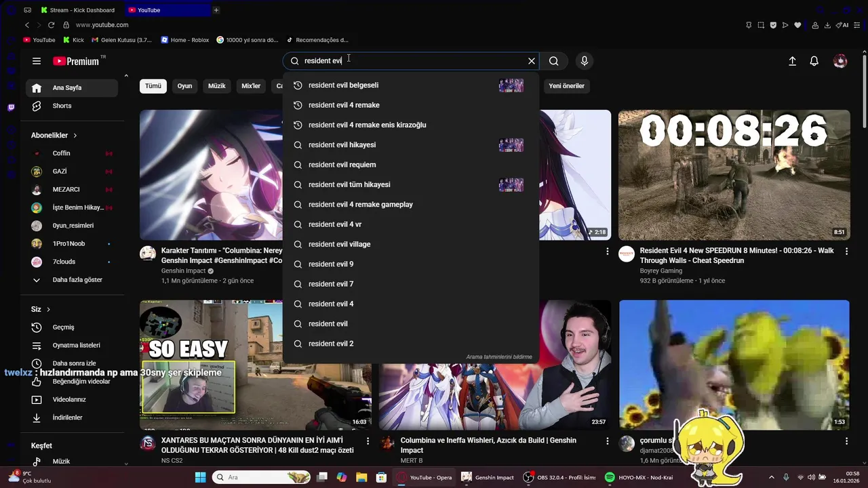Screen dimensions: 868x488
Task: Open the Kick bookmark
Action: [x=73, y=40]
